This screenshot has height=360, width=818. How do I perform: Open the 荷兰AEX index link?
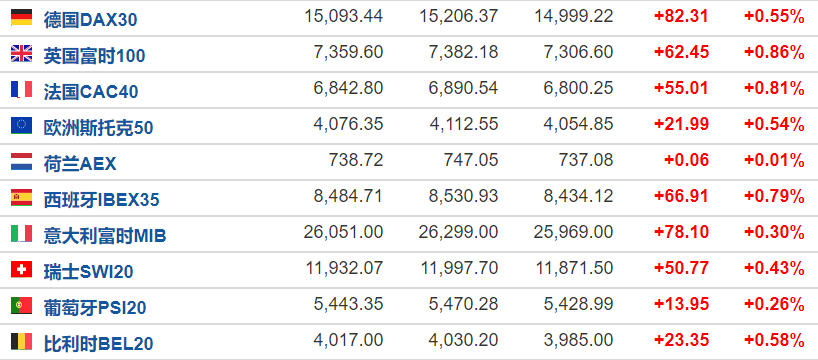pyautogui.click(x=80, y=164)
